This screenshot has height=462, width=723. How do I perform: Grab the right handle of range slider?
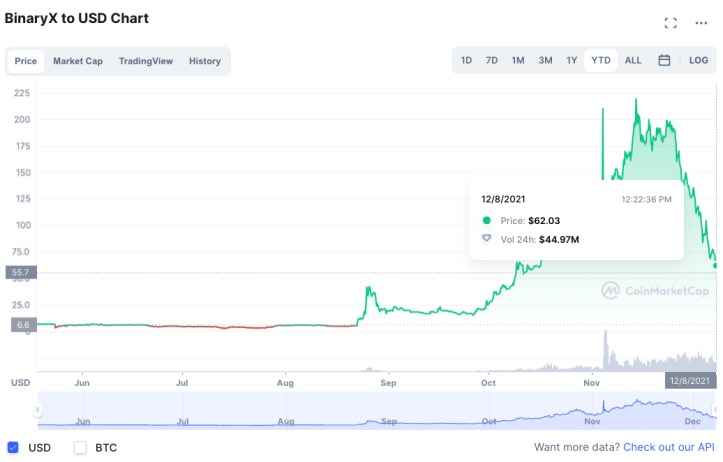tap(715, 409)
